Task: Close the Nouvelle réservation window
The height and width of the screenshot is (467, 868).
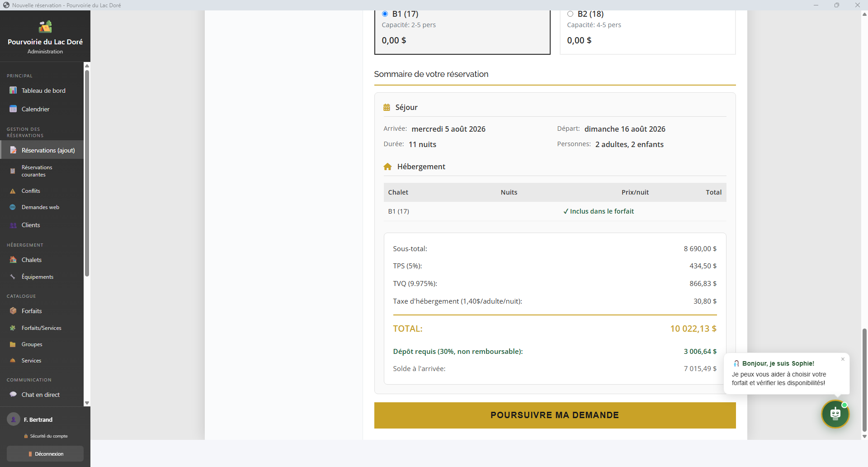Action: 858,5
